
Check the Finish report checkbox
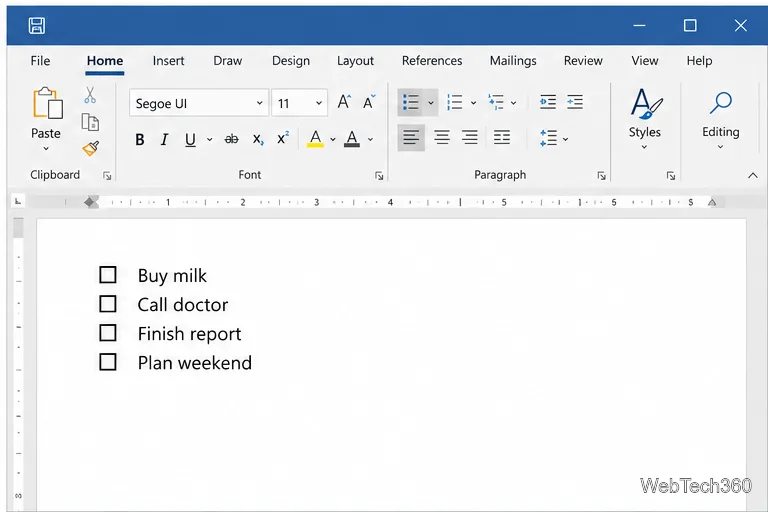click(108, 333)
